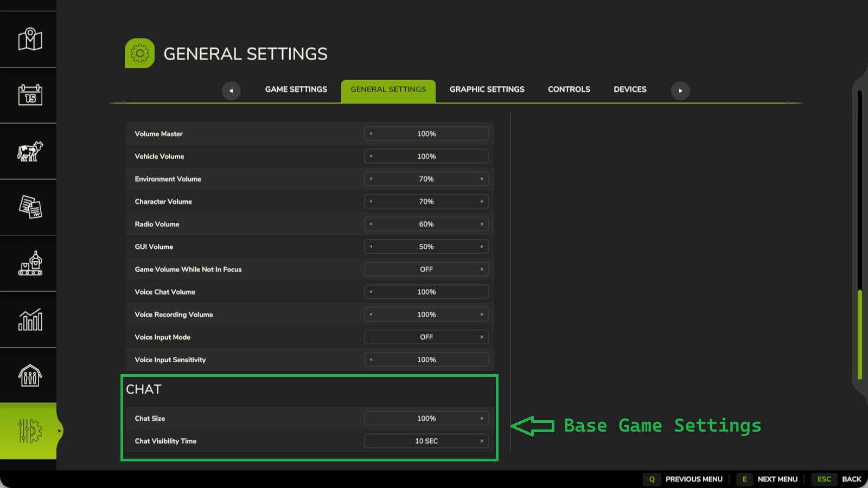Click the E key hint

(744, 479)
